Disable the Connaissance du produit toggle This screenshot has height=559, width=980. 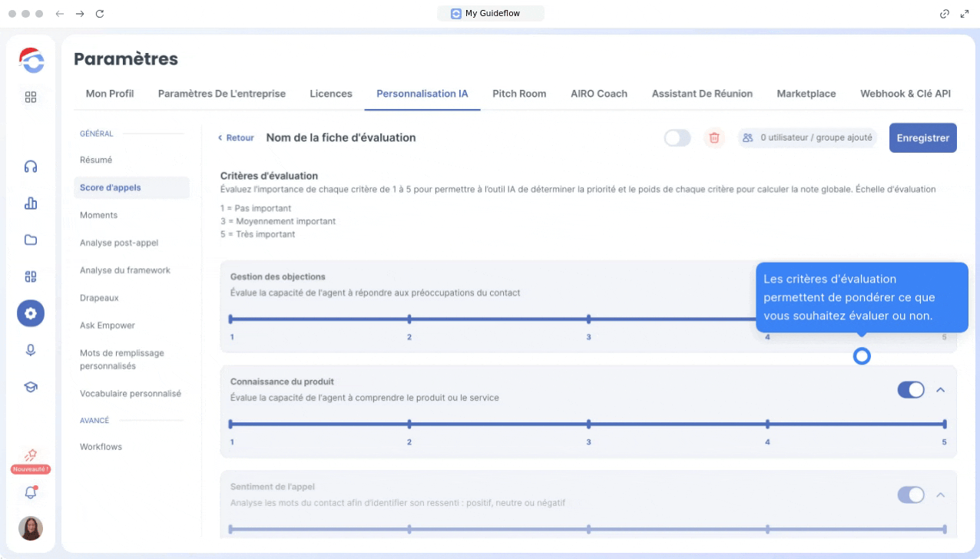(x=911, y=390)
